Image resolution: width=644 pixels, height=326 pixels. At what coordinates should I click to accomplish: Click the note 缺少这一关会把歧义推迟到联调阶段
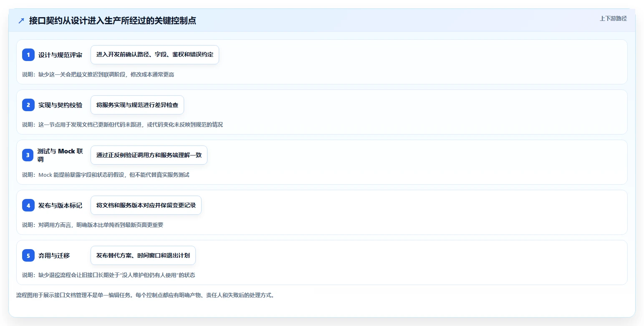click(x=83, y=74)
